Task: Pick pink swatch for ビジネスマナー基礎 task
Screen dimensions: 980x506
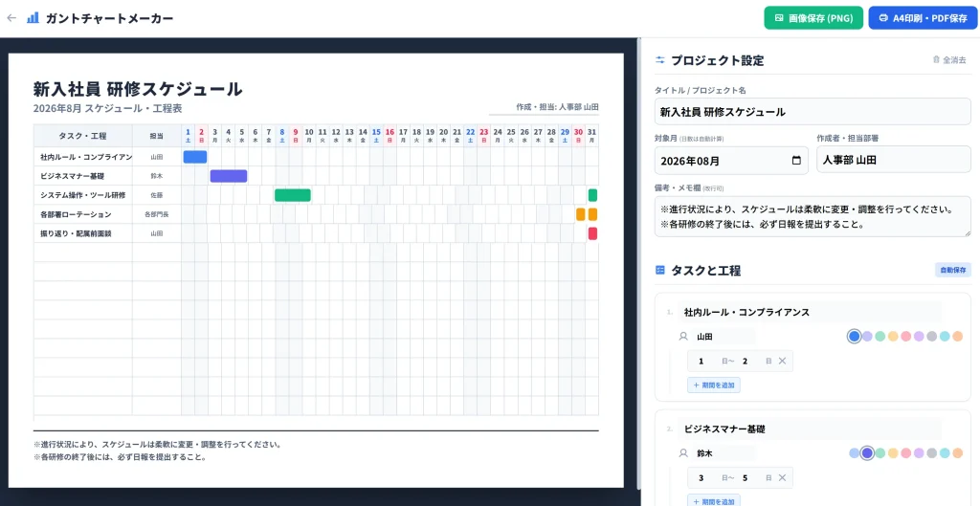Action: 906,453
